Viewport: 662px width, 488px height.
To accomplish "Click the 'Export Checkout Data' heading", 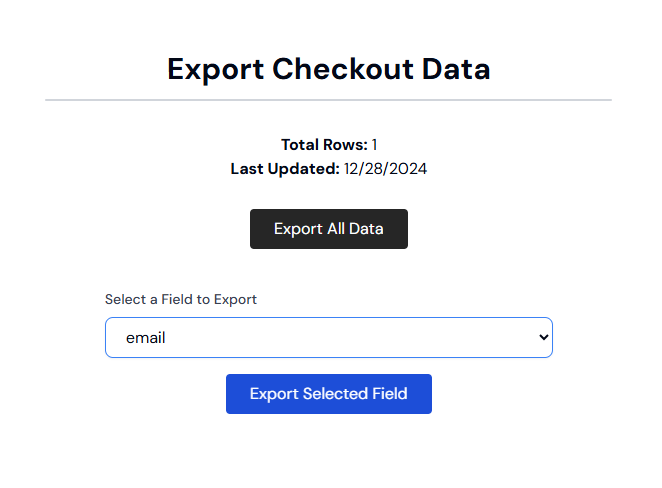I will point(328,69).
